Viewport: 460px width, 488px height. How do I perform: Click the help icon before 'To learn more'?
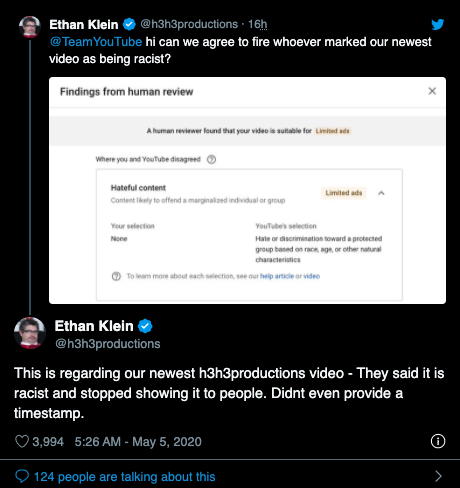pyautogui.click(x=116, y=276)
